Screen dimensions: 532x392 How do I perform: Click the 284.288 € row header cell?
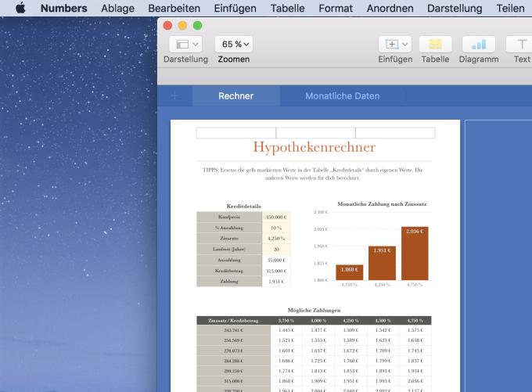(233, 361)
